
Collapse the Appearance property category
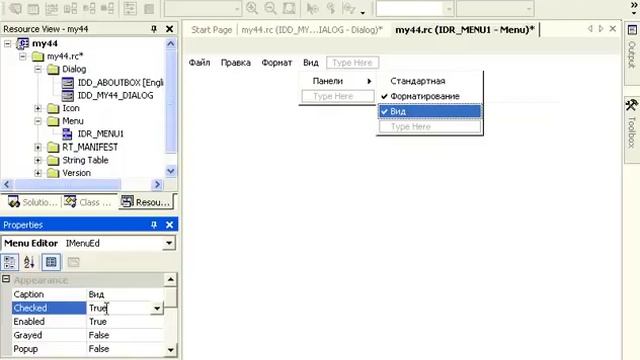(x=6, y=280)
